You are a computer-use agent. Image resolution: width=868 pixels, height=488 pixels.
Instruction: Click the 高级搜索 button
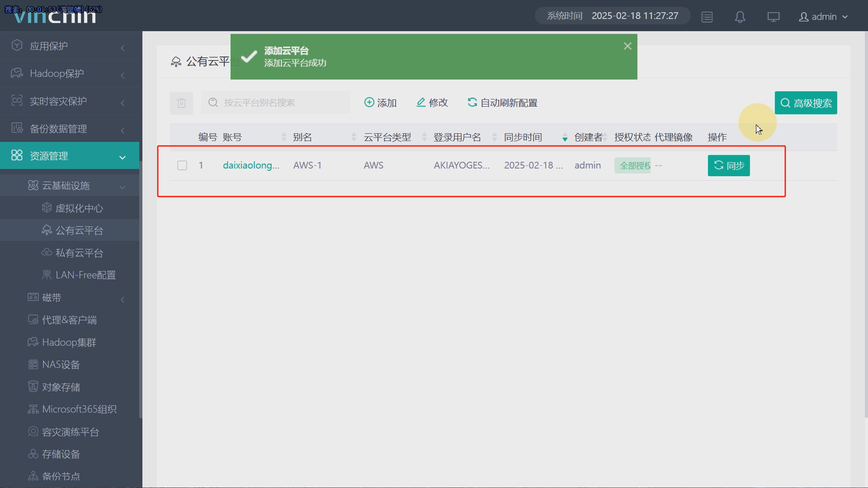pos(806,103)
